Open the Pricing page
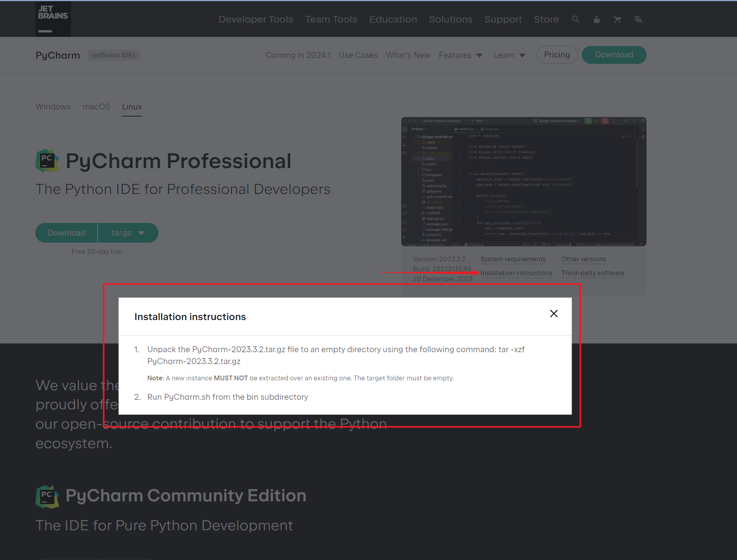Screen dimensions: 737x560 (556, 55)
